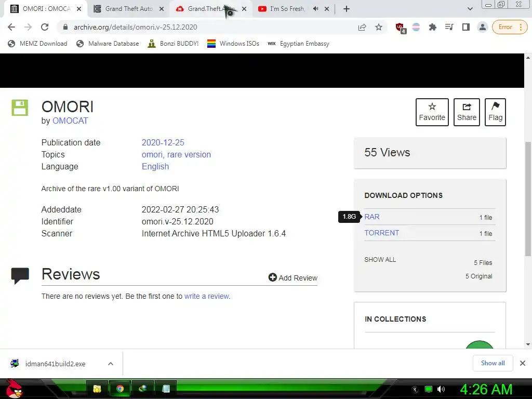
Task: Close the OMORI : OMOCAT tab
Action: (79, 9)
